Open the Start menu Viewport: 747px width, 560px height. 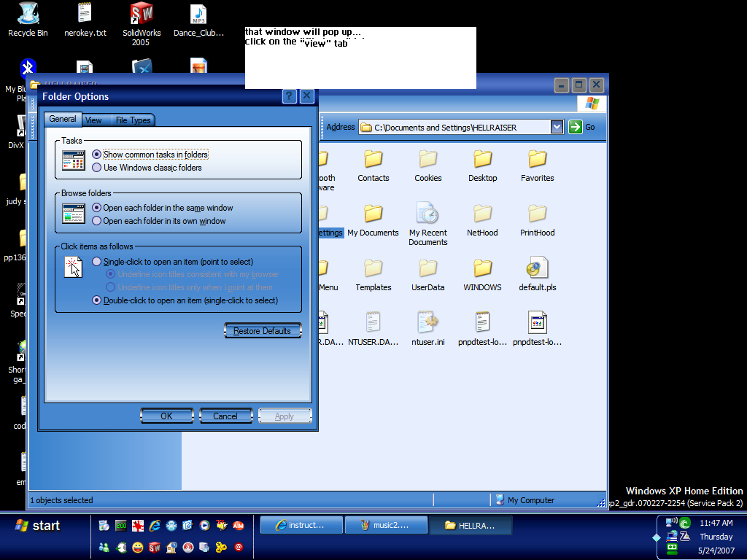40,525
